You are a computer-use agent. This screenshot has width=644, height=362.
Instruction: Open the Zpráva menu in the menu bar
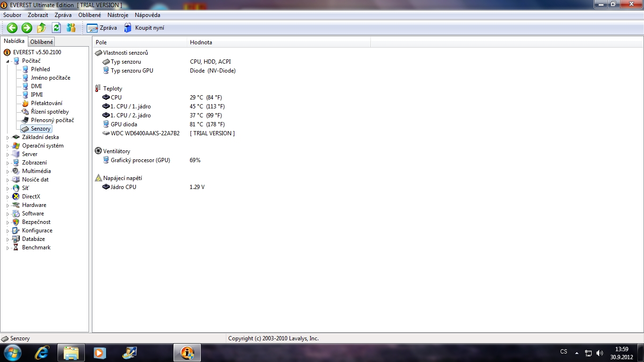pos(63,15)
